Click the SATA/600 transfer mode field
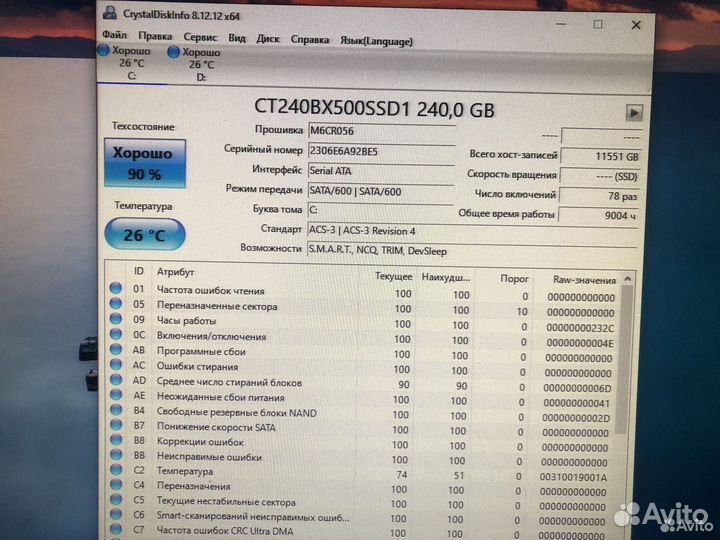Screen dimensions: 720x540 (381, 191)
